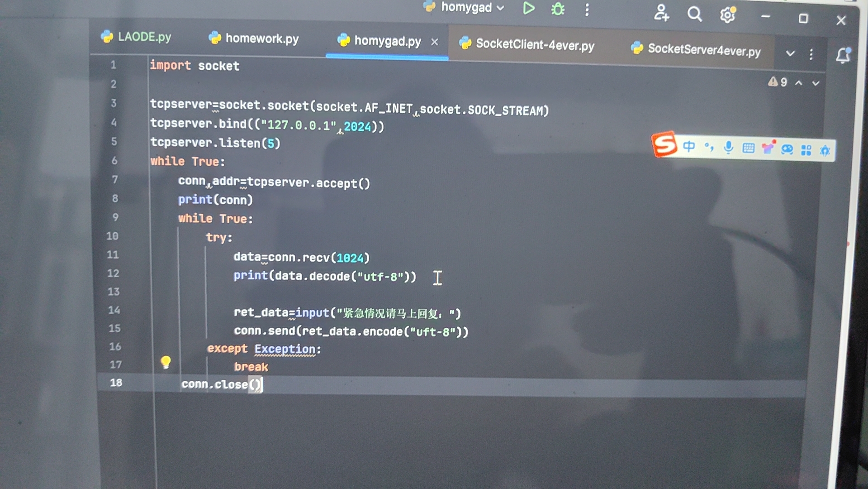Click line number 18 in the gutter
Viewport: 868px width, 489px height.
pos(116,383)
